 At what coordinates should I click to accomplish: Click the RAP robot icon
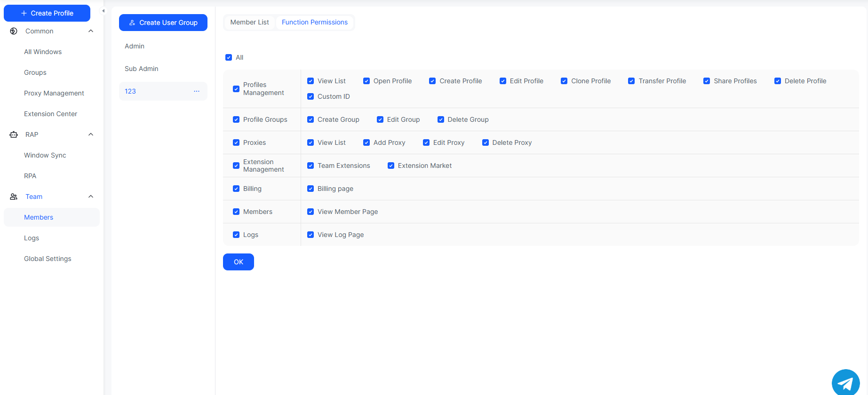[x=14, y=134]
